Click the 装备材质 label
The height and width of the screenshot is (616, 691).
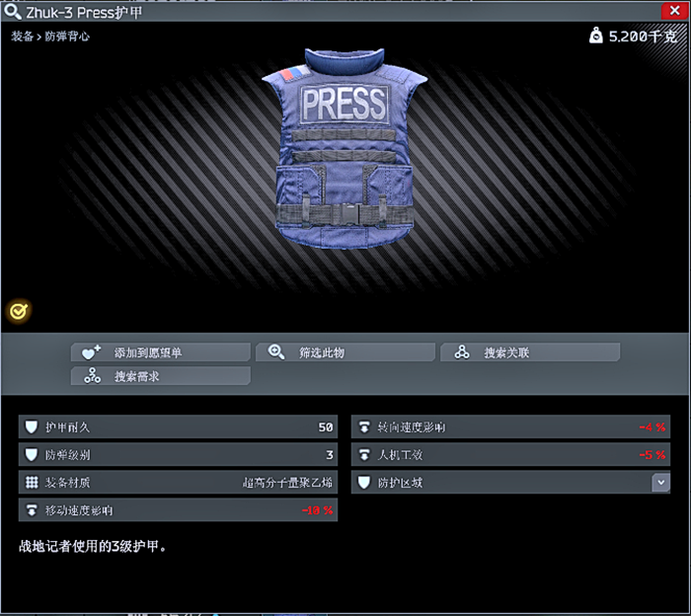pyautogui.click(x=68, y=483)
